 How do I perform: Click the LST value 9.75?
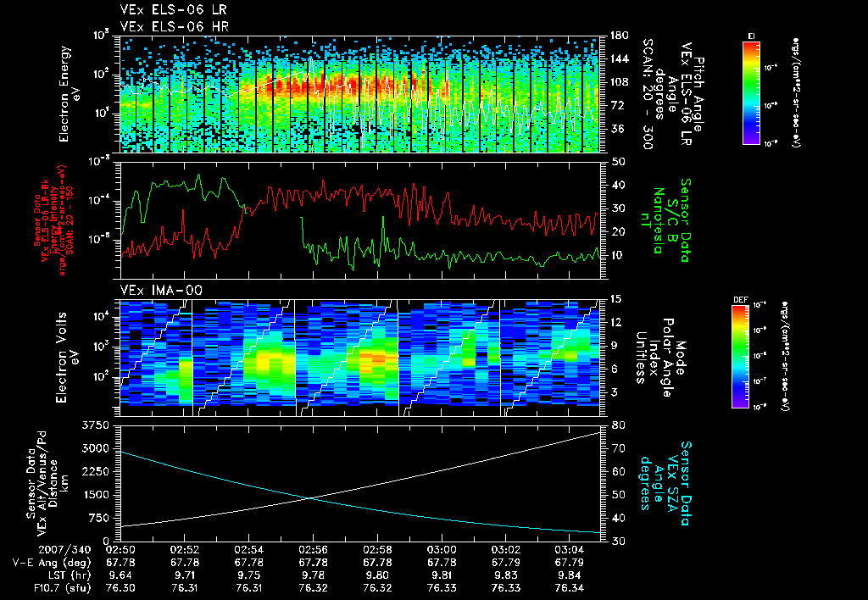point(248,575)
